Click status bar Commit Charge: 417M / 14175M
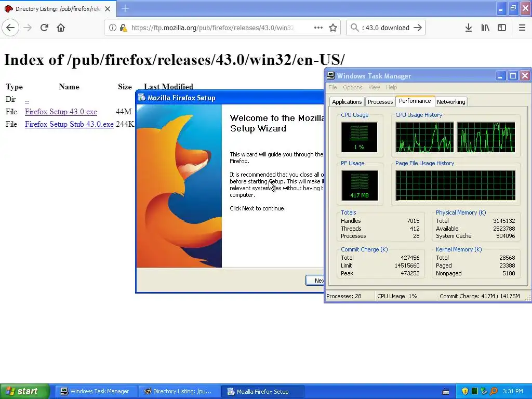 (x=480, y=296)
